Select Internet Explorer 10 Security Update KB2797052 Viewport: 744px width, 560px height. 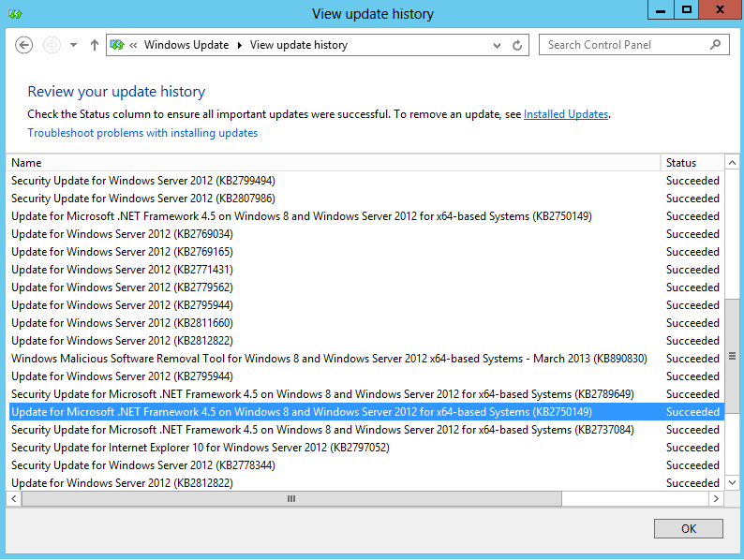[365, 447]
